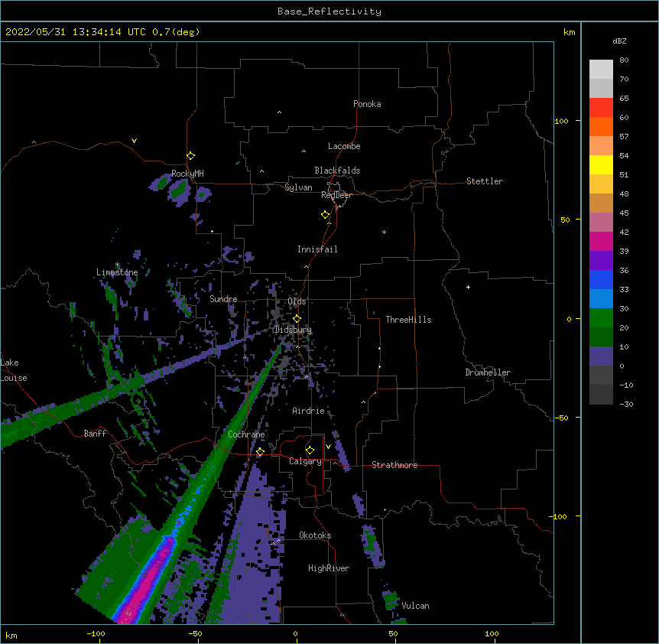Click the Ponoka city label
The height and width of the screenshot is (644, 659).
point(367,104)
